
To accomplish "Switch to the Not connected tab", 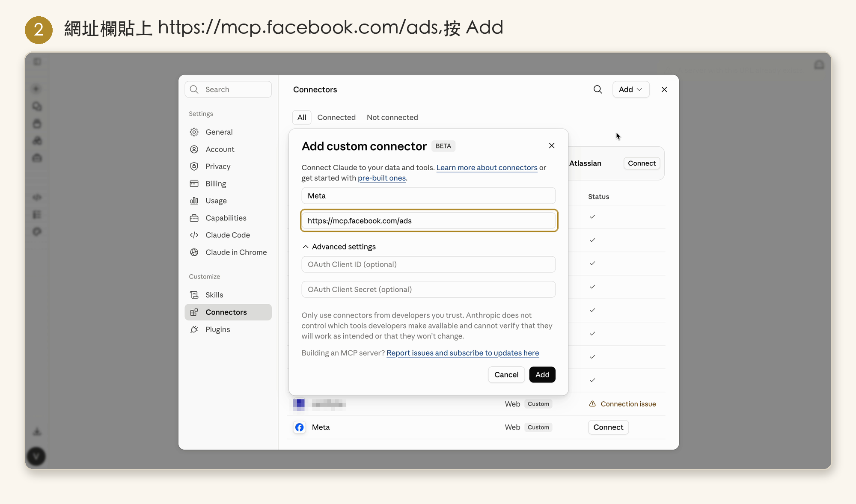I will 392,117.
